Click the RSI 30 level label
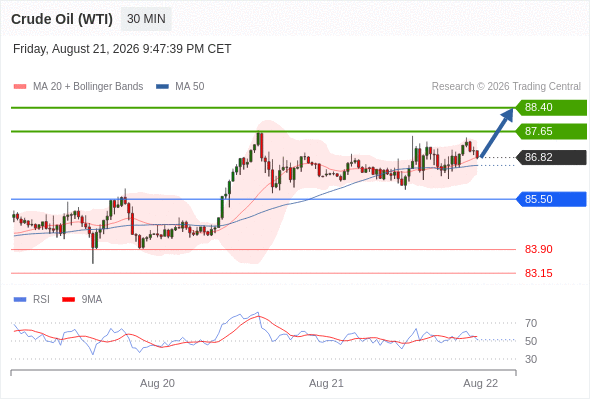590x400 pixels. click(531, 359)
